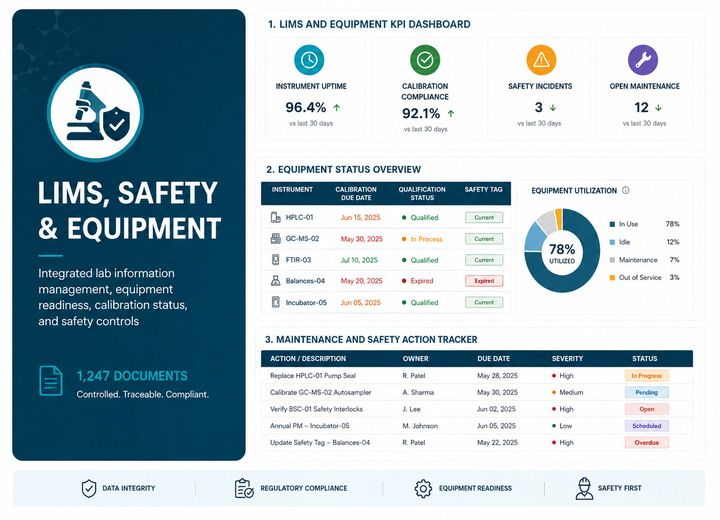
Task: Click the Current safety tag for FTIR-03
Action: 484,260
